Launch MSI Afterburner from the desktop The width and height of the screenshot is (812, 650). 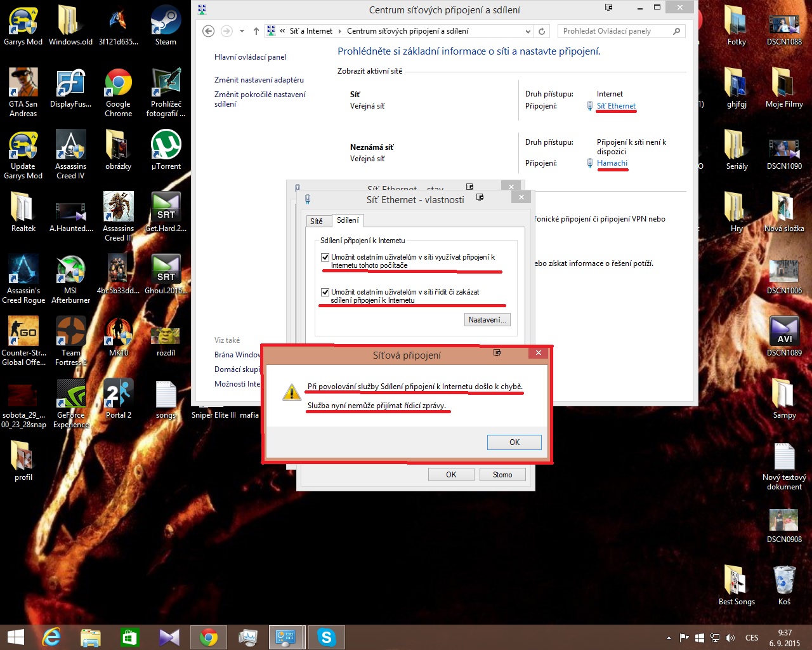click(x=70, y=279)
